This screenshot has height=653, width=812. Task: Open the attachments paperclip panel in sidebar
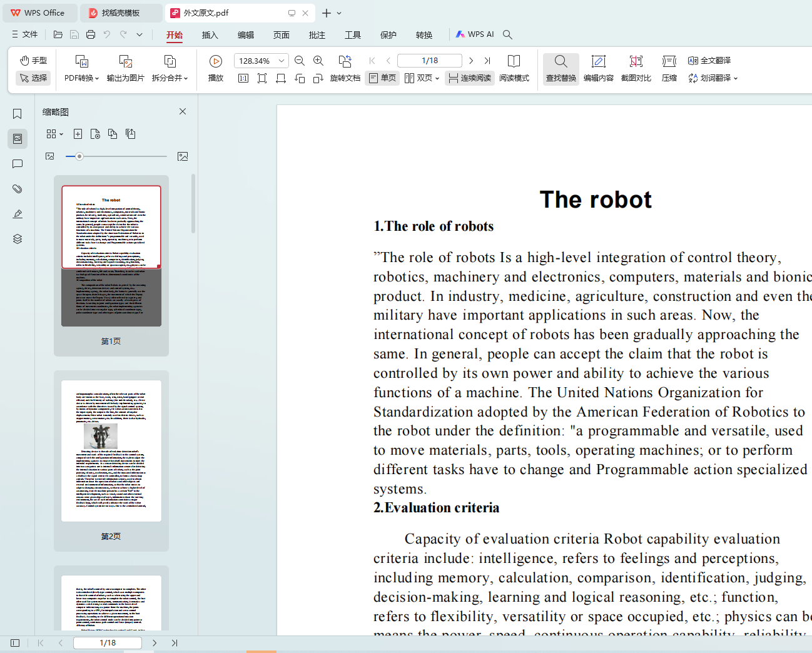[18, 189]
